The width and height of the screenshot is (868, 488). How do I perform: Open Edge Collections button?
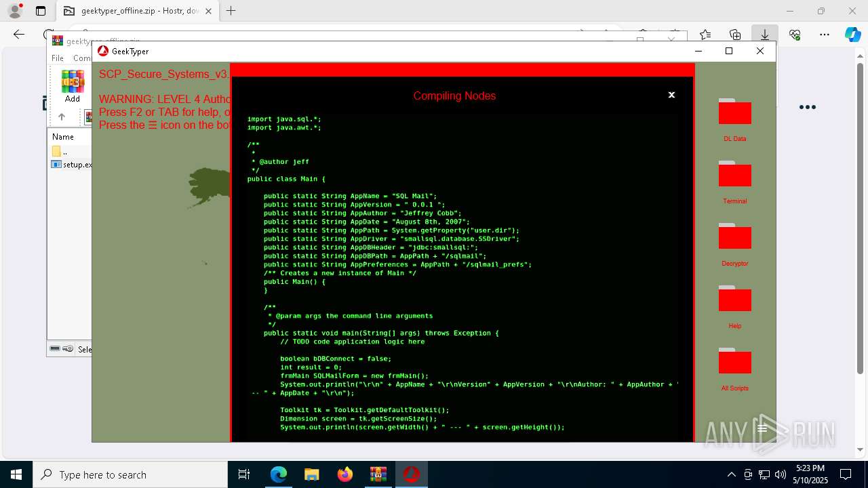point(735,35)
